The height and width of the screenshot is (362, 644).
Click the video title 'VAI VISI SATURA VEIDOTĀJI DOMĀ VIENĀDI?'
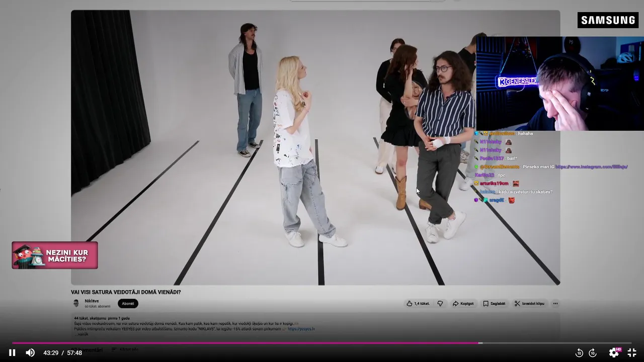pyautogui.click(x=126, y=292)
